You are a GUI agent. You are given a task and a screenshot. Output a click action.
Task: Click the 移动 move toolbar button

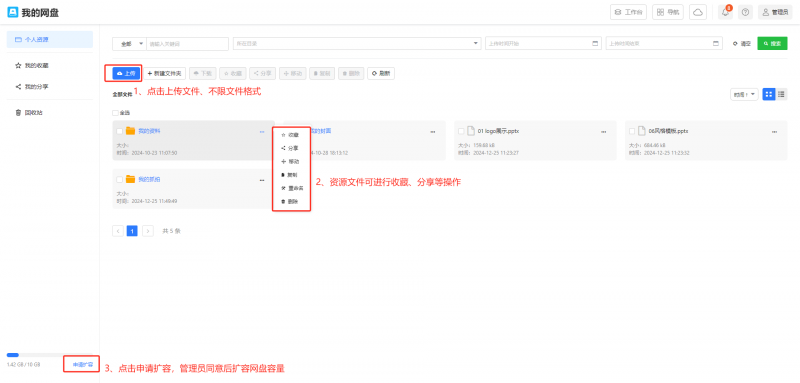pos(293,73)
